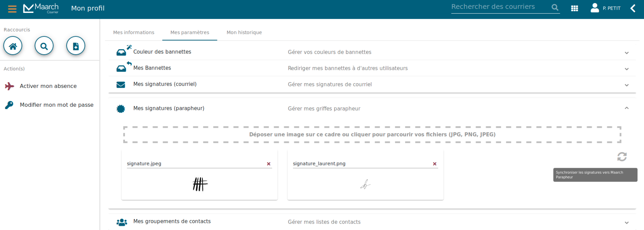Click the search magnifier in header

(x=555, y=7)
